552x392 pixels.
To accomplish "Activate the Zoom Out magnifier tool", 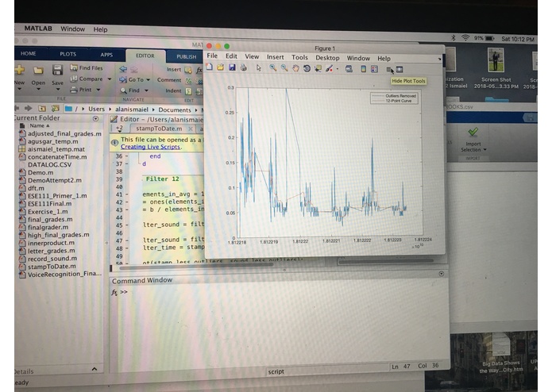I will pyautogui.click(x=284, y=68).
